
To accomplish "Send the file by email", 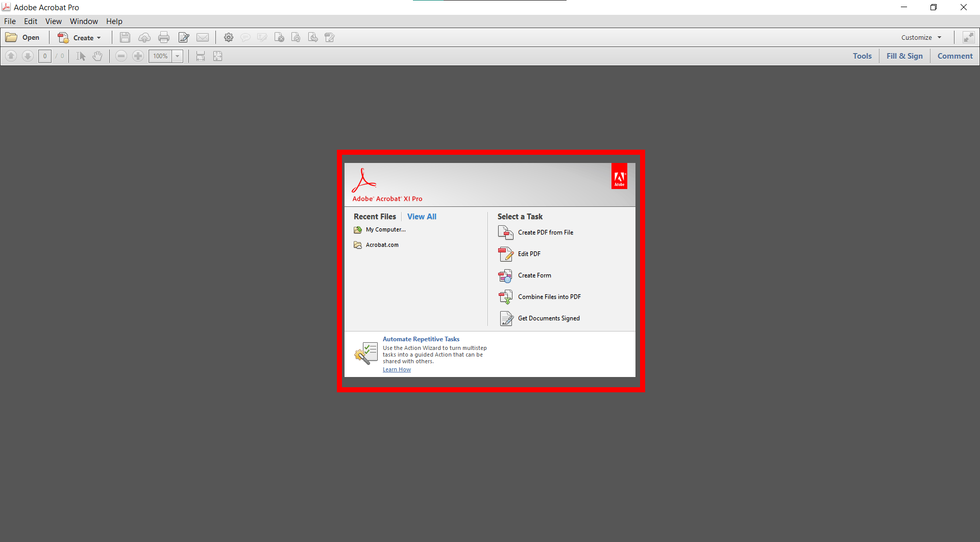I will point(203,37).
